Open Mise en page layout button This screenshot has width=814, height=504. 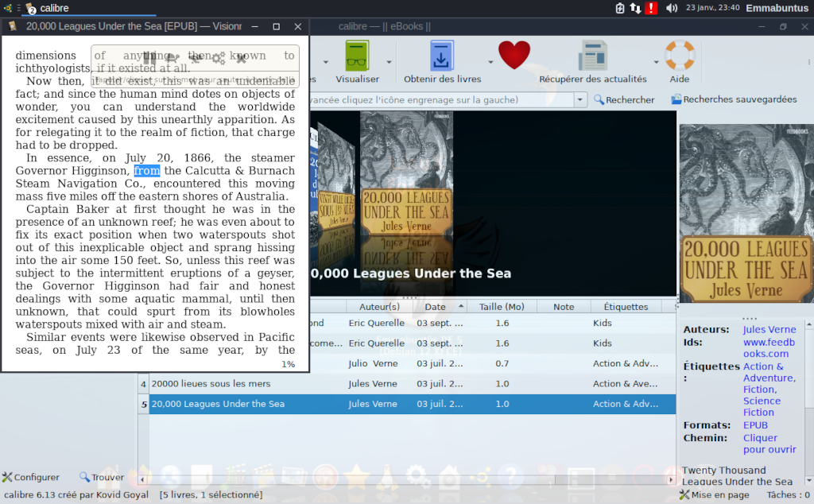(715, 494)
